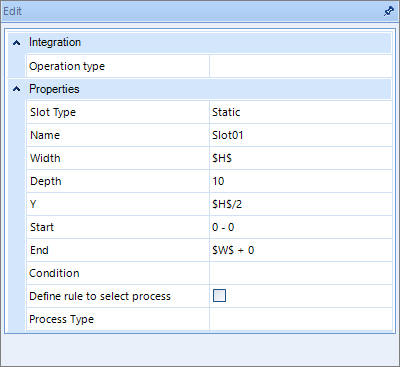Click the Edit panel title bar
Viewport: 400px width, 367px height.
pyautogui.click(x=200, y=12)
